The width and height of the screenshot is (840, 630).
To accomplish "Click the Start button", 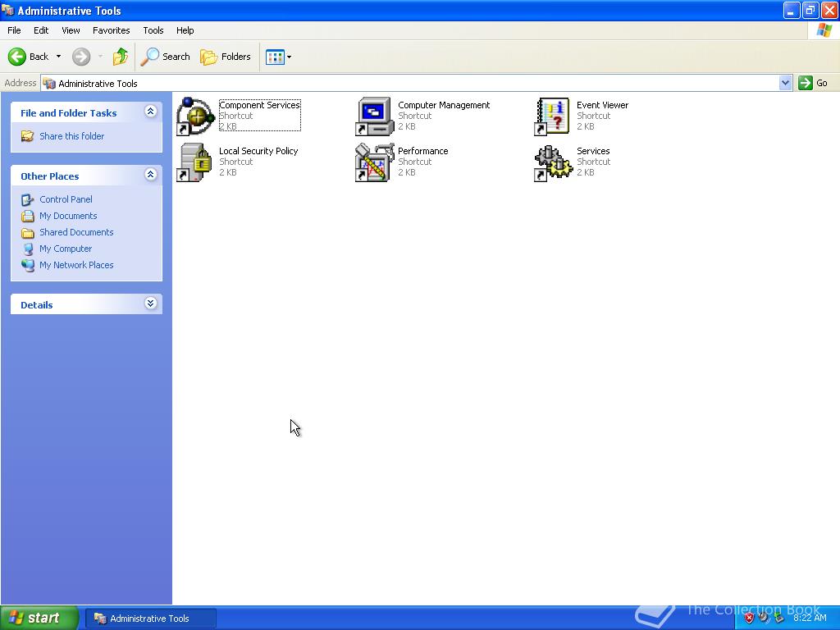I will point(39,619).
